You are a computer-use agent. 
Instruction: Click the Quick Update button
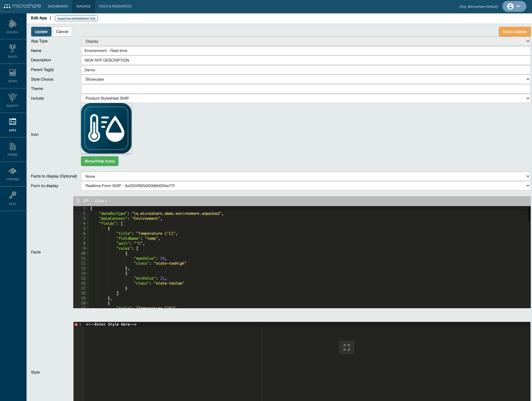(515, 31)
